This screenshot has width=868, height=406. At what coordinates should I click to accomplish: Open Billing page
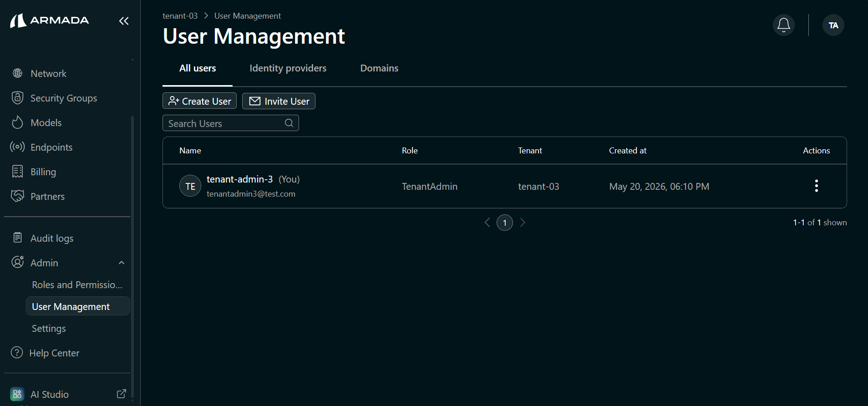tap(43, 172)
